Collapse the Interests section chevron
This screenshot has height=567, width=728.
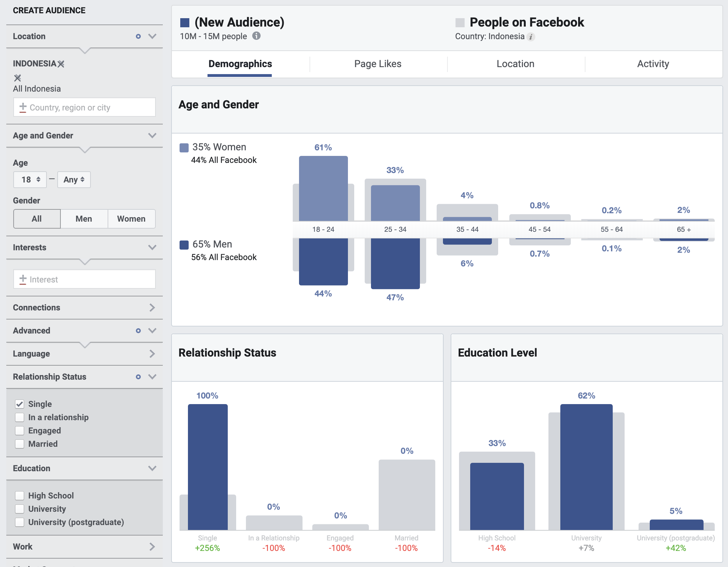click(x=152, y=247)
